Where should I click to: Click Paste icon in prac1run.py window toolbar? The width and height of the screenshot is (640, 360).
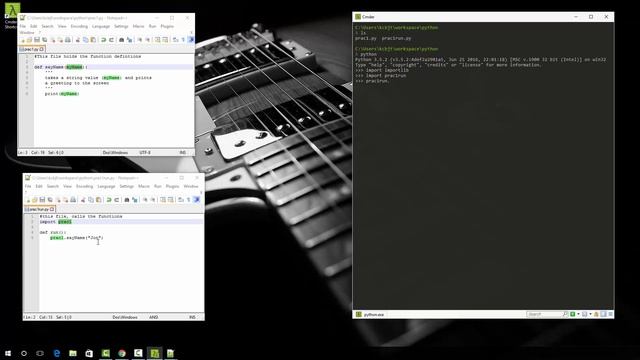coord(99,200)
